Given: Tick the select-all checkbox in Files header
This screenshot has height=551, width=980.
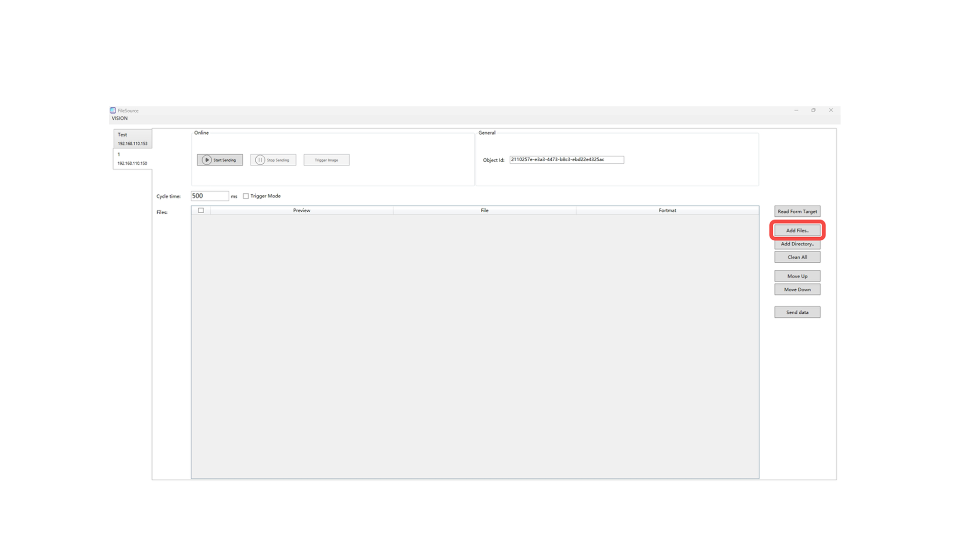Looking at the screenshot, I should [201, 210].
